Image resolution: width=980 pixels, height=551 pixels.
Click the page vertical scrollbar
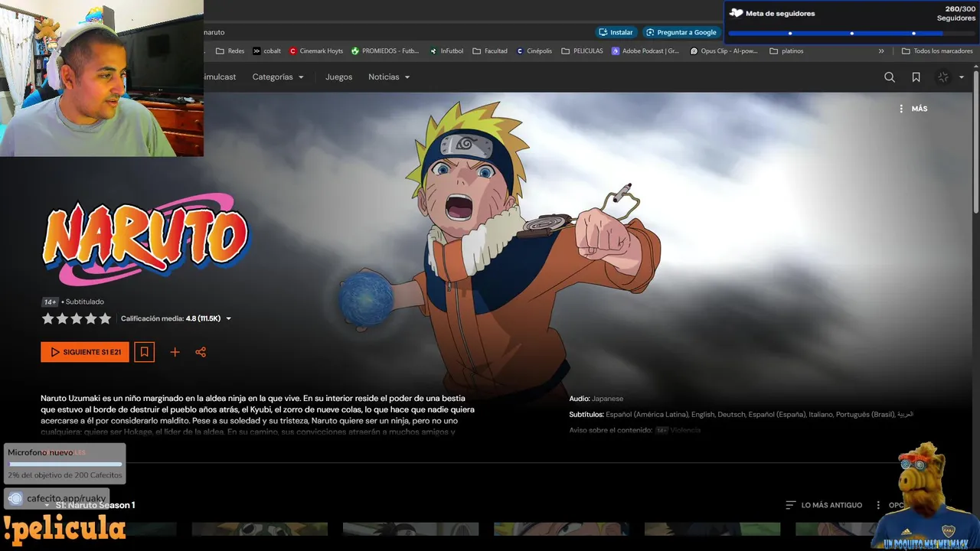point(975,142)
